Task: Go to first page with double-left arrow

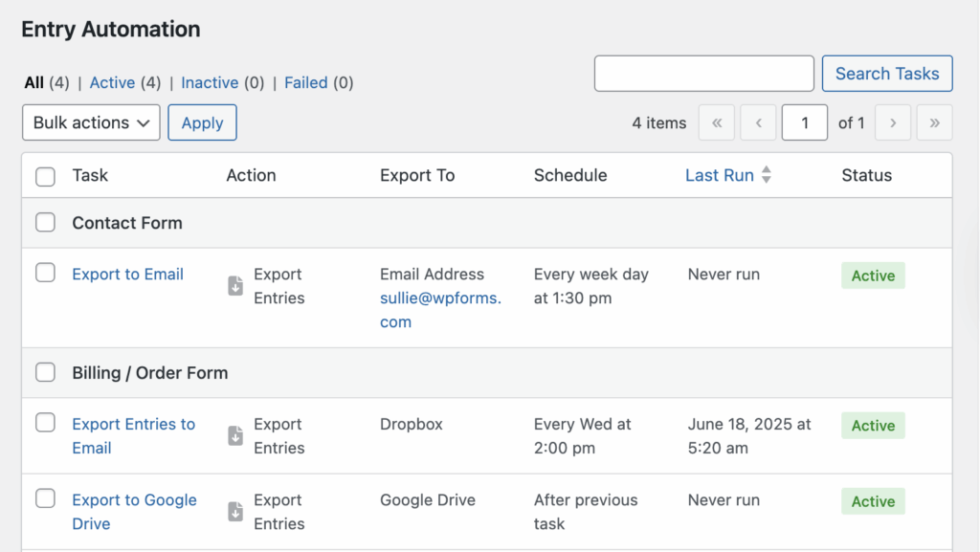Action: 717,122
